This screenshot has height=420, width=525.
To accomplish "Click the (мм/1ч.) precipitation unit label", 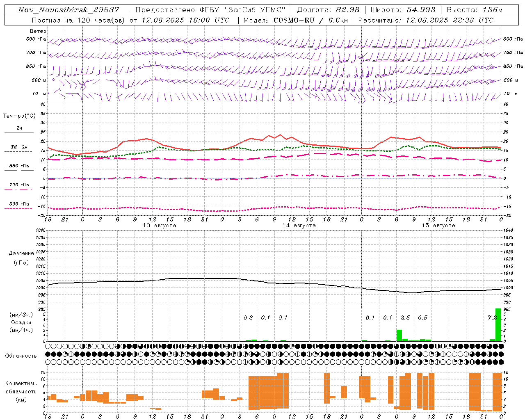I will 21,330.
